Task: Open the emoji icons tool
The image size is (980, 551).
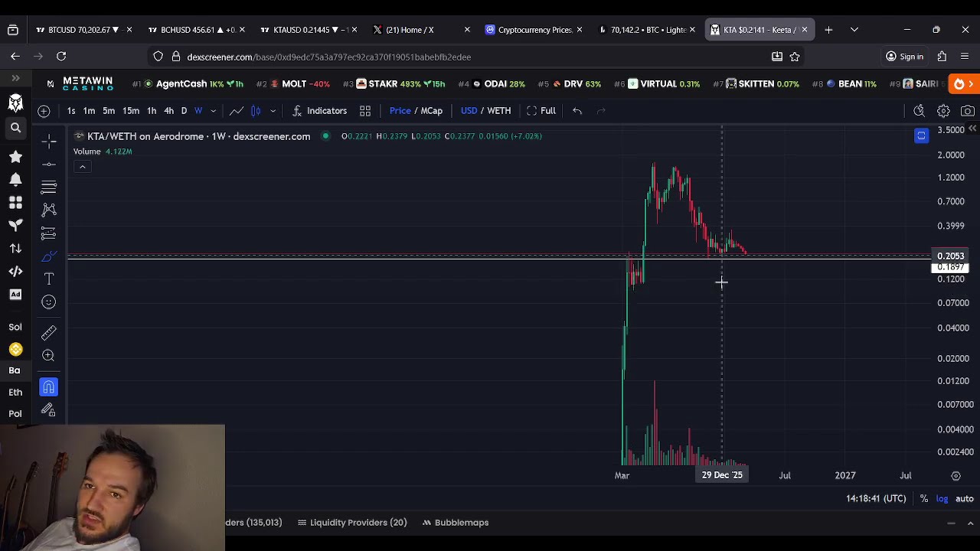Action: coord(49,302)
